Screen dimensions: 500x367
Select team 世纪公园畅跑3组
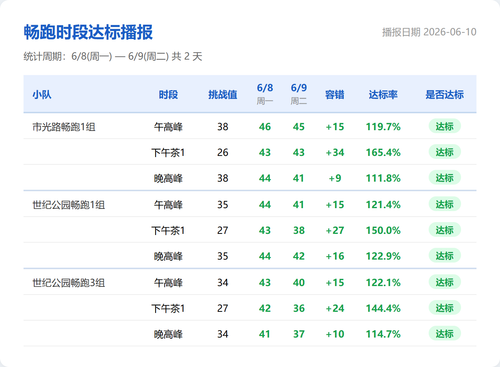pyautogui.click(x=68, y=283)
